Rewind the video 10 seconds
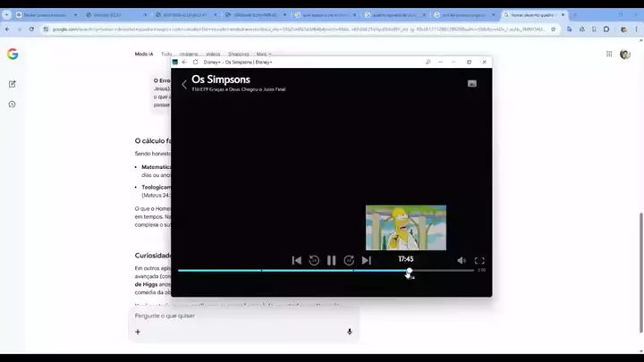Screen dimensions: 644x362 (x=314, y=260)
